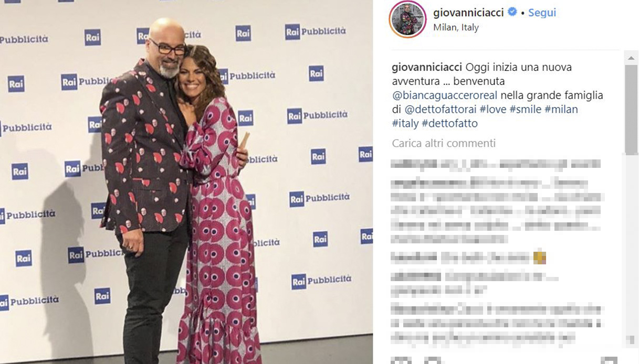Image resolution: width=639 pixels, height=364 pixels.
Task: Tap the comment icon under the comments
Action: coord(433,361)
